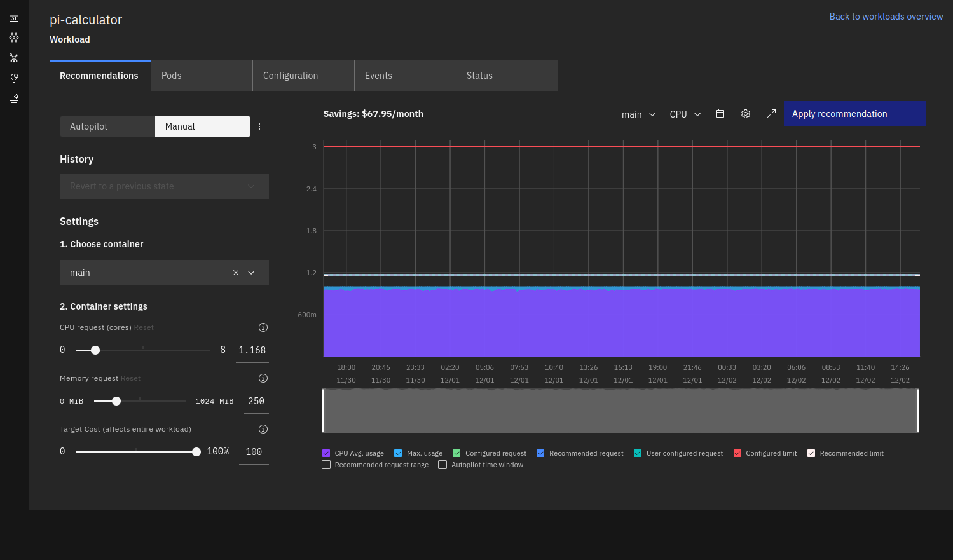Image resolution: width=953 pixels, height=560 pixels.
Task: Open the main container dropdown above chart
Action: click(638, 114)
